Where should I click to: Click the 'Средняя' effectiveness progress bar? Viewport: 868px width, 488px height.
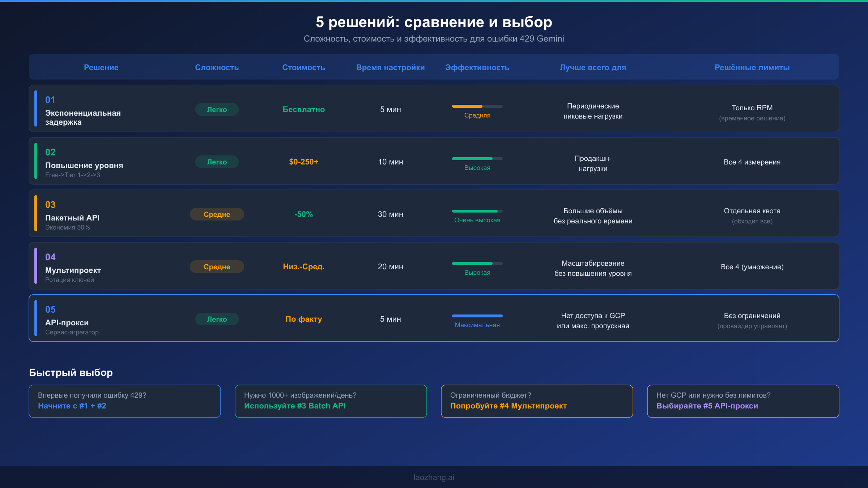click(477, 106)
